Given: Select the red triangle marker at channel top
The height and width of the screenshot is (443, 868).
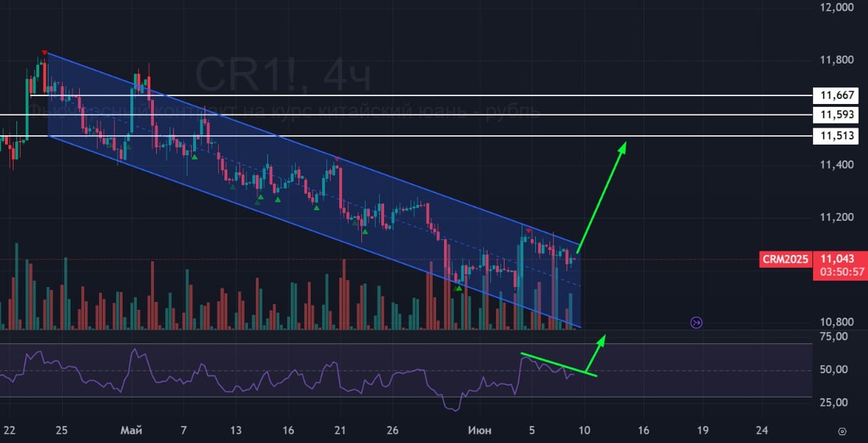Looking at the screenshot, I should coord(44,53).
